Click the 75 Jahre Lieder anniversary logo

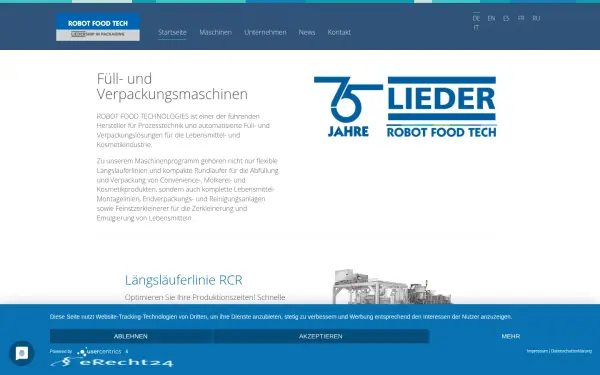click(405, 107)
